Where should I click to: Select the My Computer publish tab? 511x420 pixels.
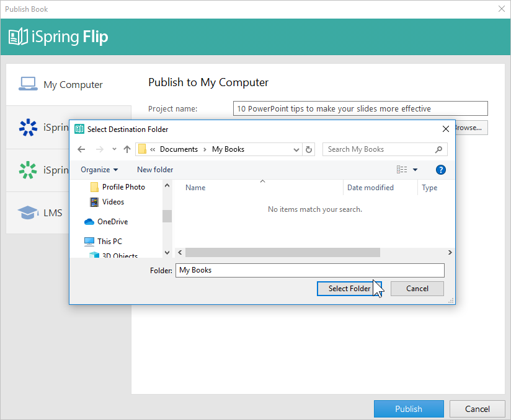[x=69, y=85]
